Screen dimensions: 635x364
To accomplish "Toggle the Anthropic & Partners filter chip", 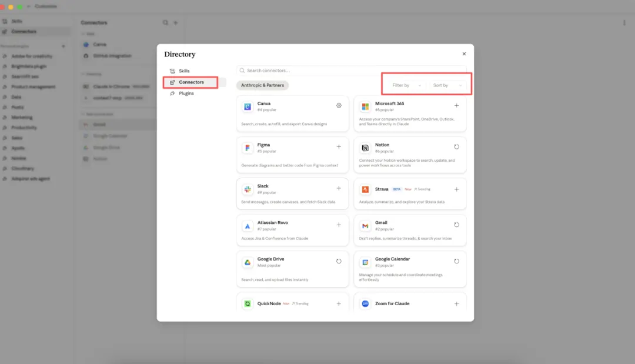I will pyautogui.click(x=262, y=85).
